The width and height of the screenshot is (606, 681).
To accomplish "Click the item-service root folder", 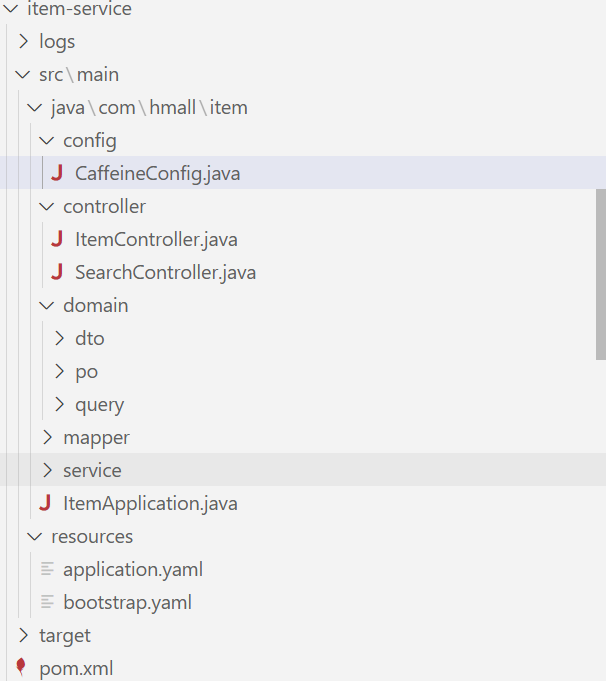I will coord(78,9).
